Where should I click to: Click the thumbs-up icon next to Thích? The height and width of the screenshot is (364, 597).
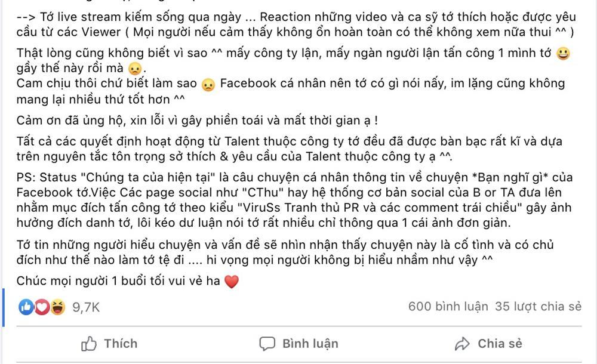pyautogui.click(x=88, y=344)
